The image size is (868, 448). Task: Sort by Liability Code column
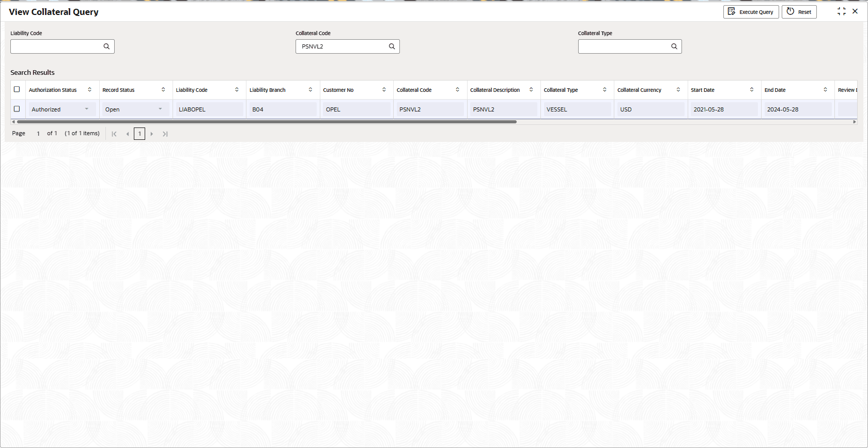click(237, 90)
